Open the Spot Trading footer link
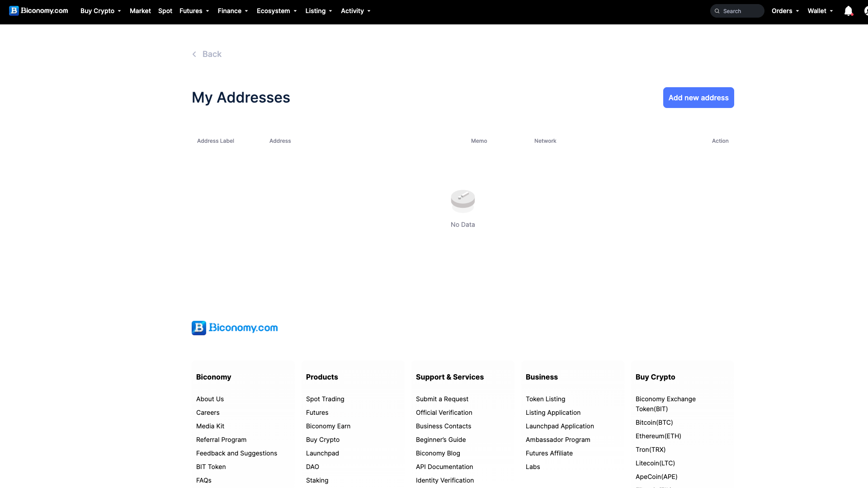868x488 pixels. pos(325,399)
